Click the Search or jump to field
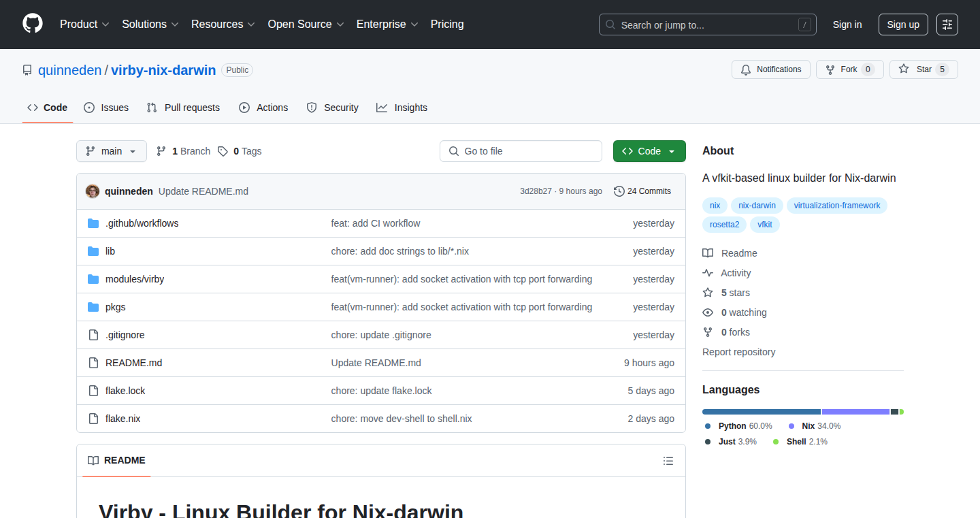This screenshot has height=518, width=980. (x=708, y=25)
